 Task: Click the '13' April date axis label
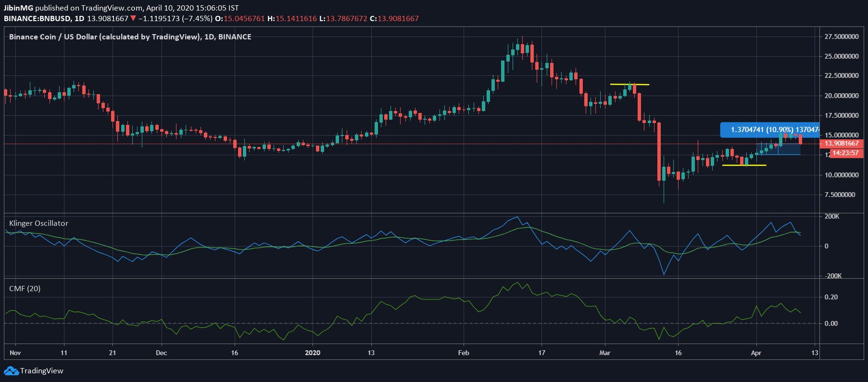click(x=815, y=353)
